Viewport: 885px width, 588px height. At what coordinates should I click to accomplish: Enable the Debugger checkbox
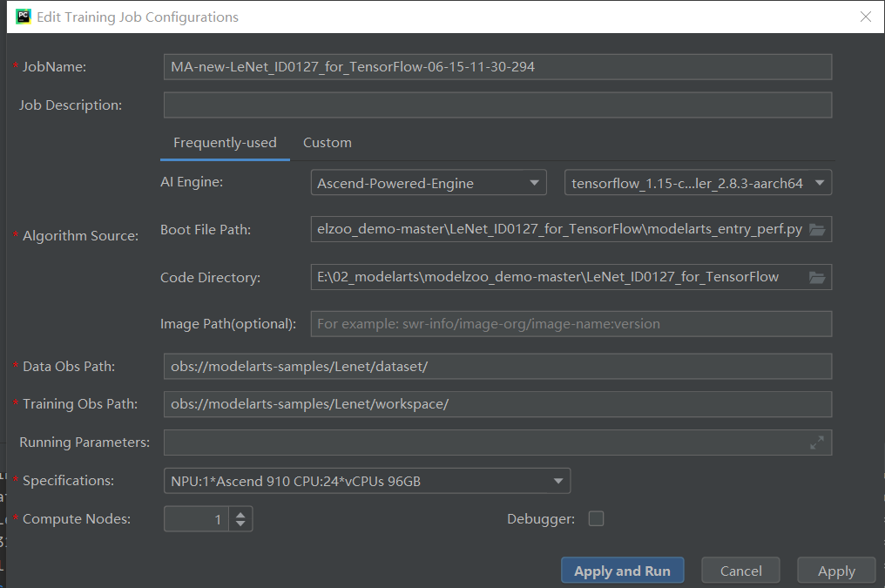pos(596,519)
